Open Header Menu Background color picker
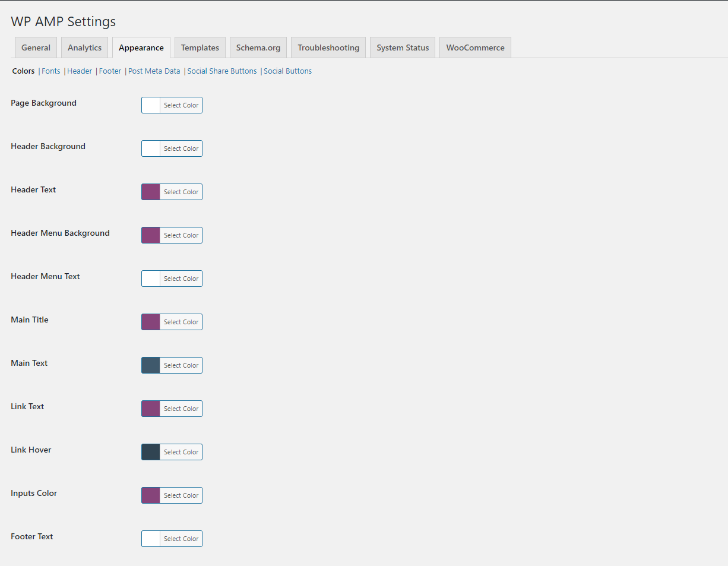 click(x=172, y=235)
